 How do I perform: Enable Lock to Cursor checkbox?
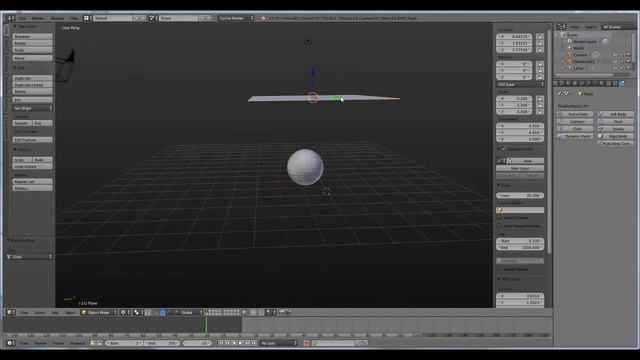tap(499, 218)
